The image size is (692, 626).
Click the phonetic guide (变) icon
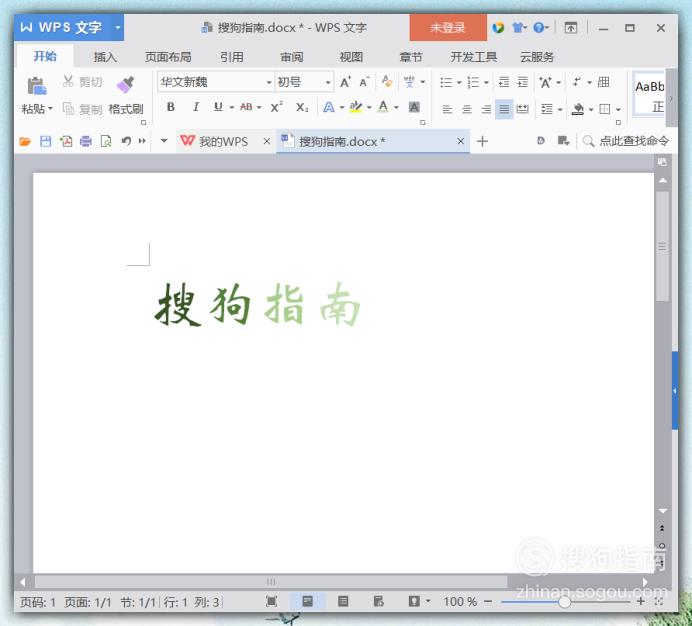pos(409,82)
